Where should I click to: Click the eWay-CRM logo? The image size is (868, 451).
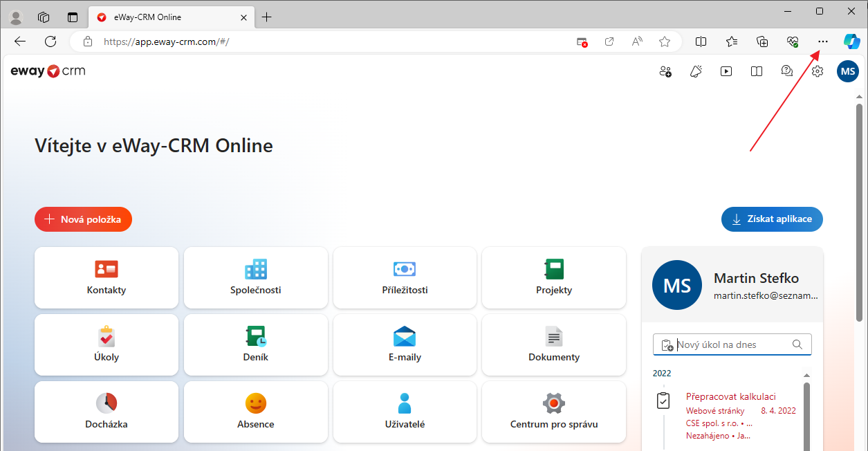pos(48,71)
